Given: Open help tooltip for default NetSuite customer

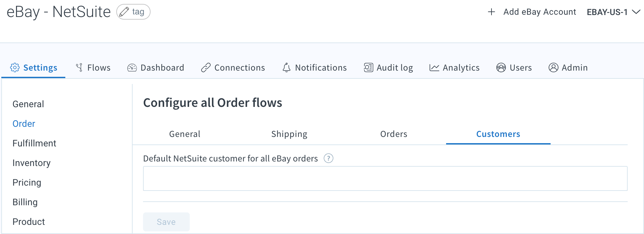Looking at the screenshot, I should pyautogui.click(x=328, y=158).
